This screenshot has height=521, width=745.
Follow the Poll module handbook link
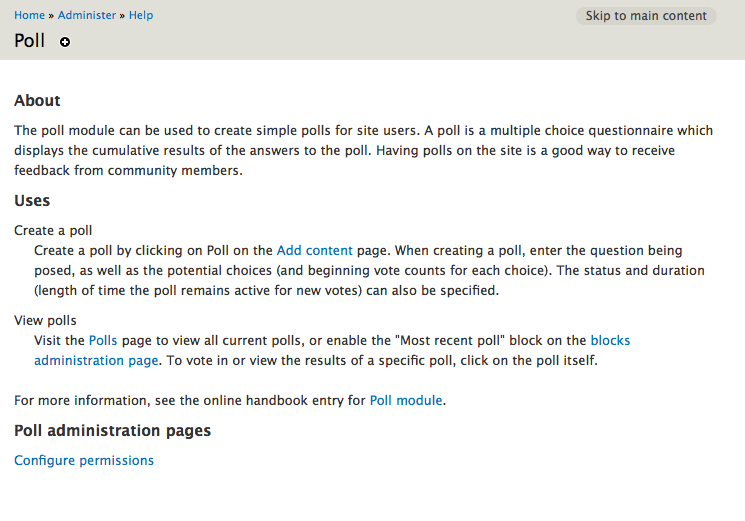coord(406,400)
